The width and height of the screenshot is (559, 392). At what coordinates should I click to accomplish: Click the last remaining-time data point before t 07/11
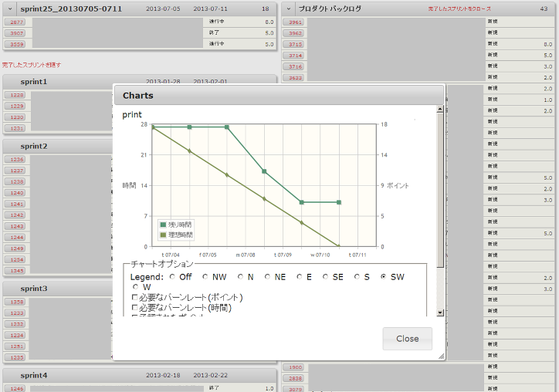click(x=339, y=202)
